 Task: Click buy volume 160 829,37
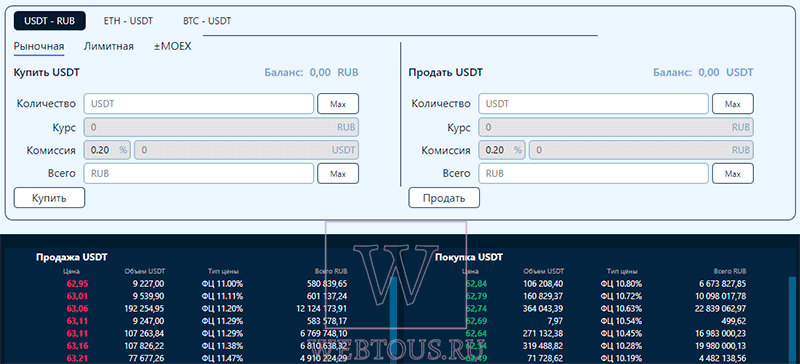pyautogui.click(x=544, y=296)
